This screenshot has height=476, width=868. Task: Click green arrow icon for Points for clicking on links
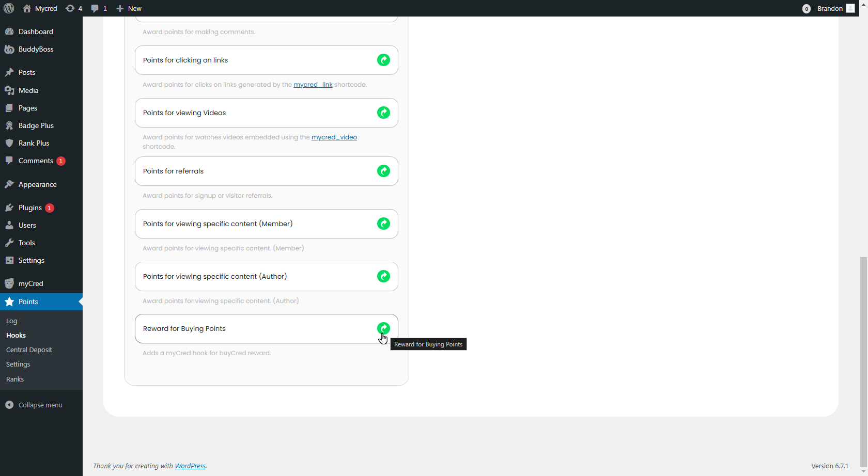[x=383, y=60]
